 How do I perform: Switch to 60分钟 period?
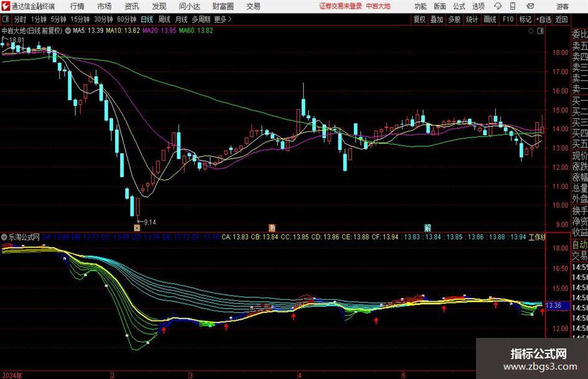[x=126, y=19]
